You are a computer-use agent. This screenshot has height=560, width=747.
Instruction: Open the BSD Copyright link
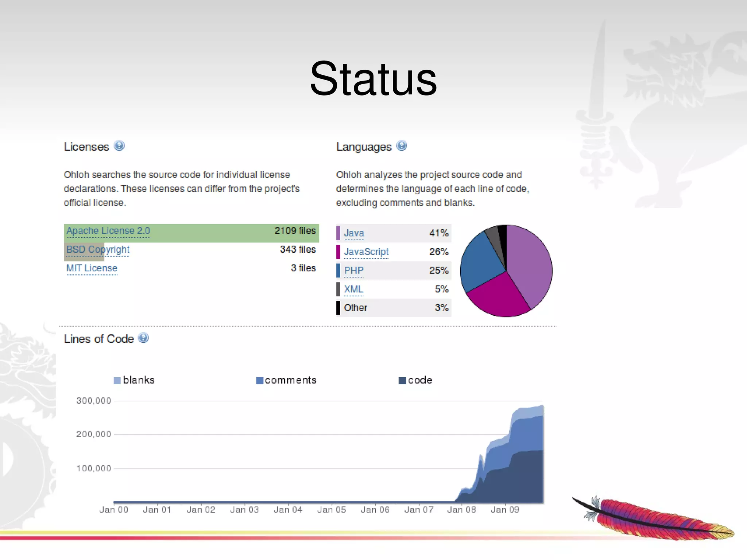(98, 250)
